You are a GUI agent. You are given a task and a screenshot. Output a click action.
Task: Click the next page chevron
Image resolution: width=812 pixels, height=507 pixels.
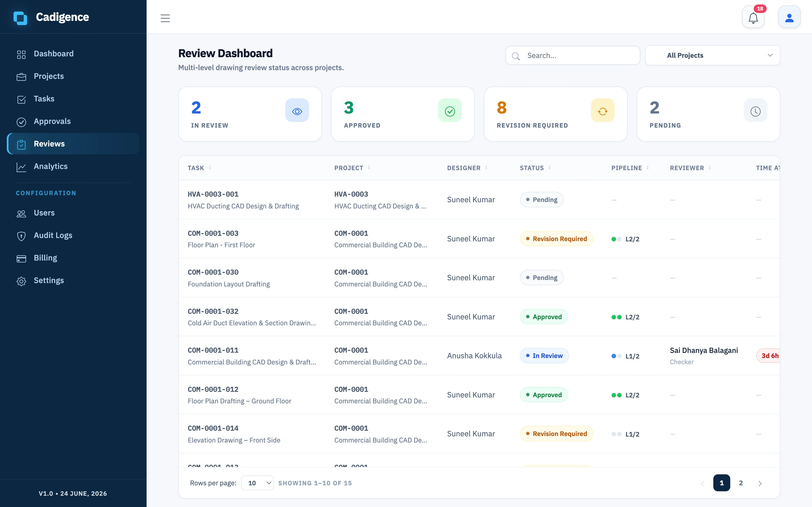tap(760, 483)
